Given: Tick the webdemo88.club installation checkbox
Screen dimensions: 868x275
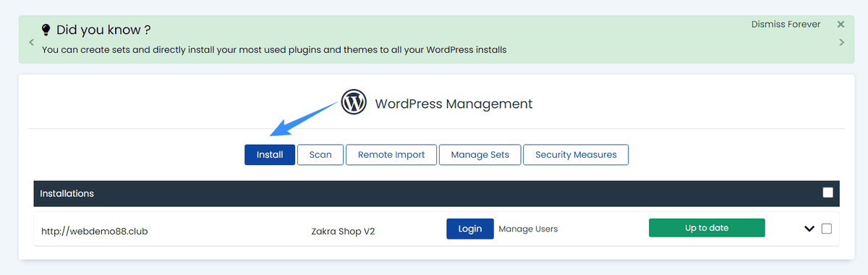Looking at the screenshot, I should [x=827, y=229].
